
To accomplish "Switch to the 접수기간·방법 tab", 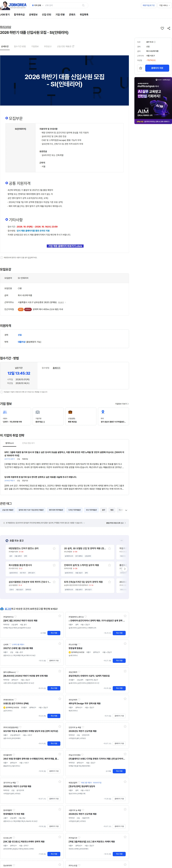I will tap(20, 47).
